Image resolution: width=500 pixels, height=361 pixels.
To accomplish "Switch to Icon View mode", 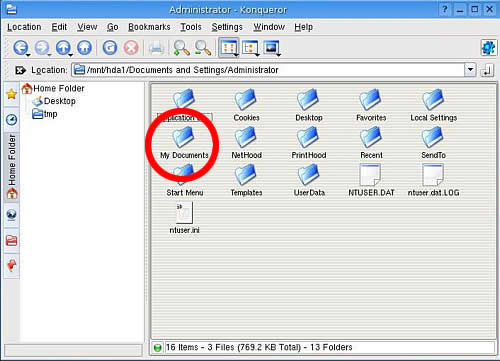I will click(x=228, y=48).
